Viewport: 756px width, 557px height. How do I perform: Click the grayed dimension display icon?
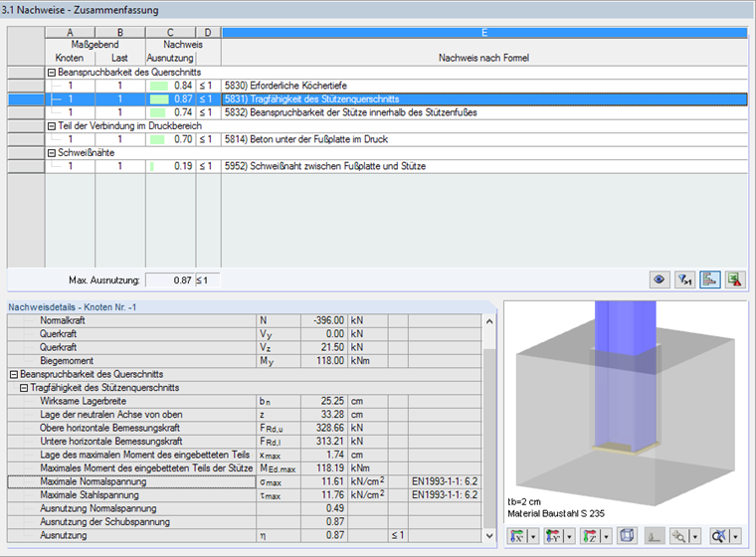655,536
